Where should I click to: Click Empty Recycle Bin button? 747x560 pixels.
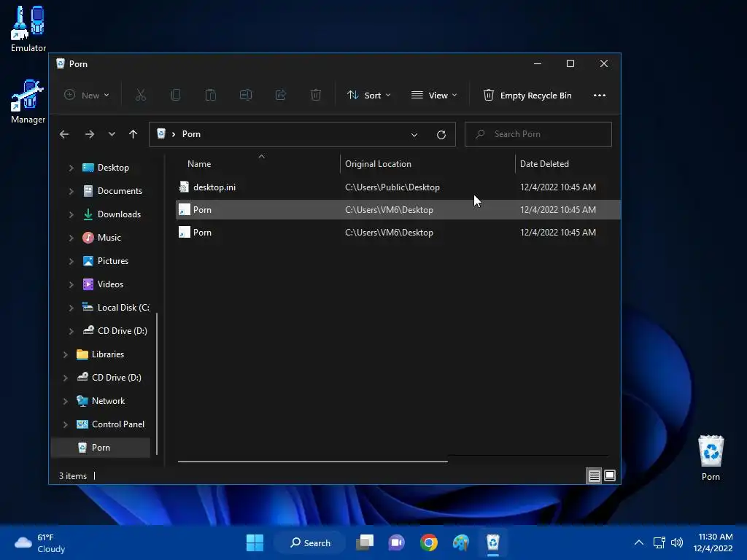tap(527, 96)
